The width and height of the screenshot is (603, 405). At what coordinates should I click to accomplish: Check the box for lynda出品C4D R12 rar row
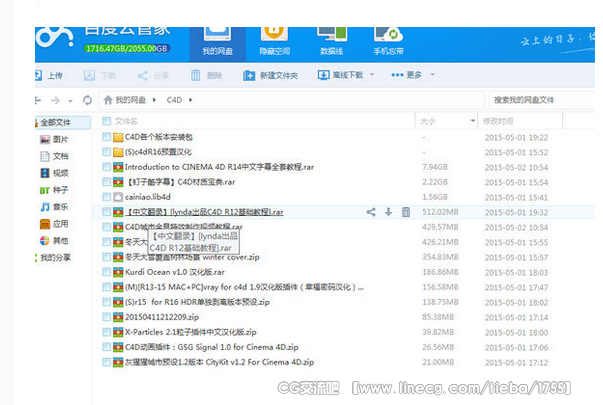[107, 212]
